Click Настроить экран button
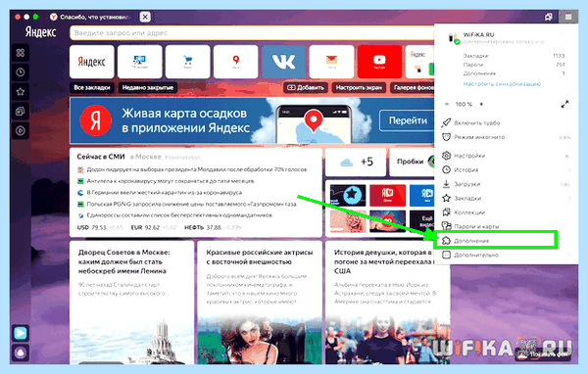Viewport: 588px width, 374px height. [x=359, y=88]
